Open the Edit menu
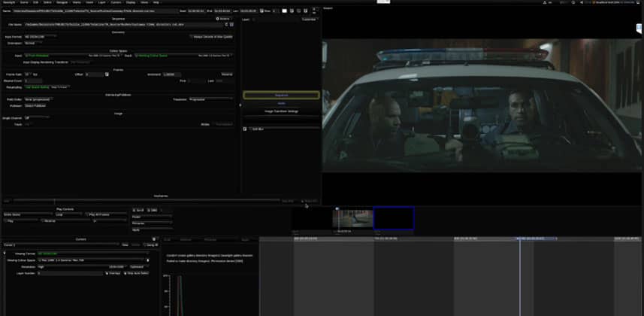The image size is (644, 316). (x=36, y=2)
